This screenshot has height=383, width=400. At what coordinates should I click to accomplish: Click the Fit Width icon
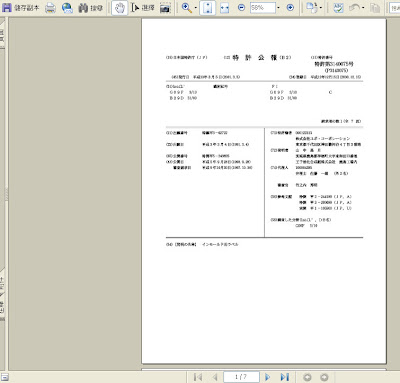pyautogui.click(x=225, y=8)
